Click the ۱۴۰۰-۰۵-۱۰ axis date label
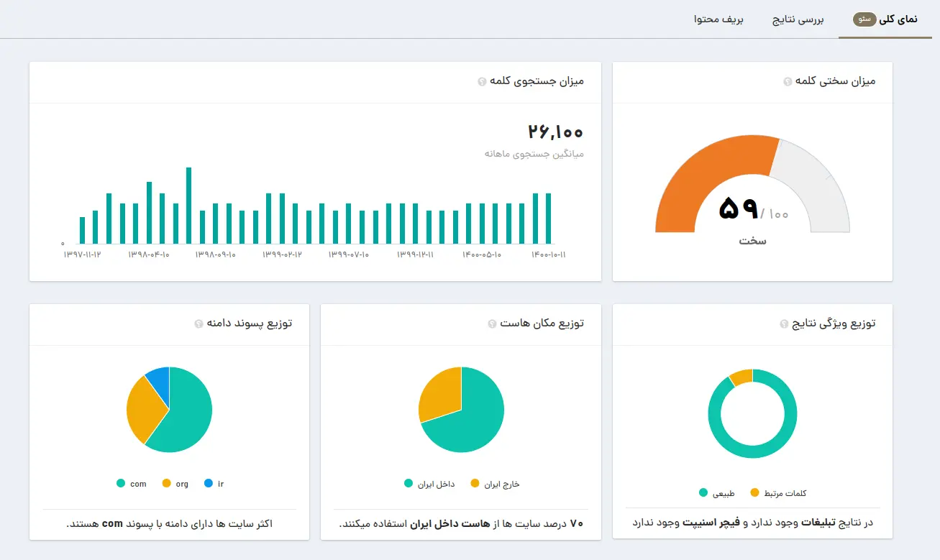This screenshot has width=940, height=560. tap(481, 254)
